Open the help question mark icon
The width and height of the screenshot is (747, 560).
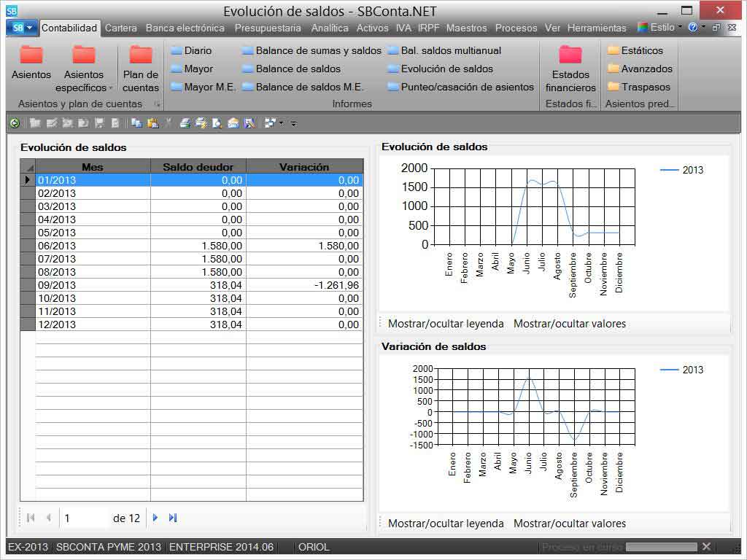(692, 27)
